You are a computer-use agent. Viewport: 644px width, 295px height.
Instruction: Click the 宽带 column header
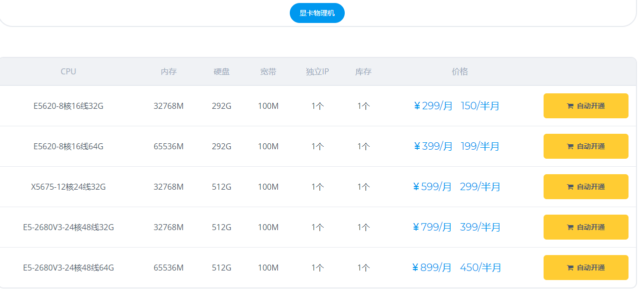click(x=268, y=71)
